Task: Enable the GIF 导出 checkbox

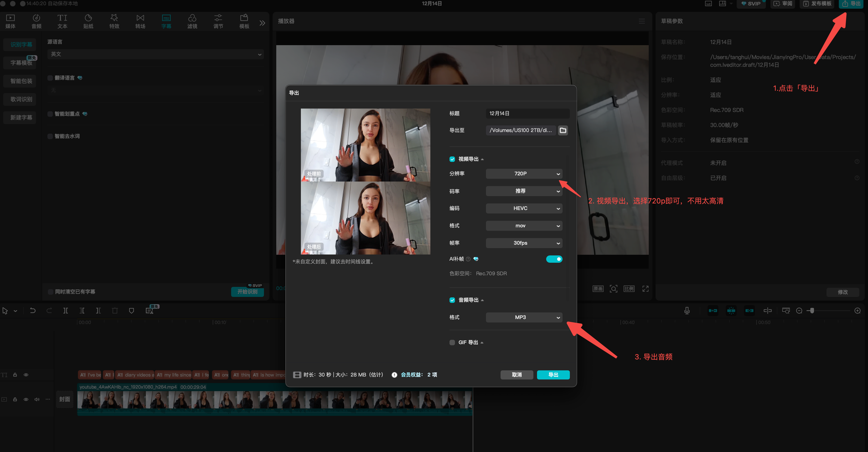Action: pos(452,343)
